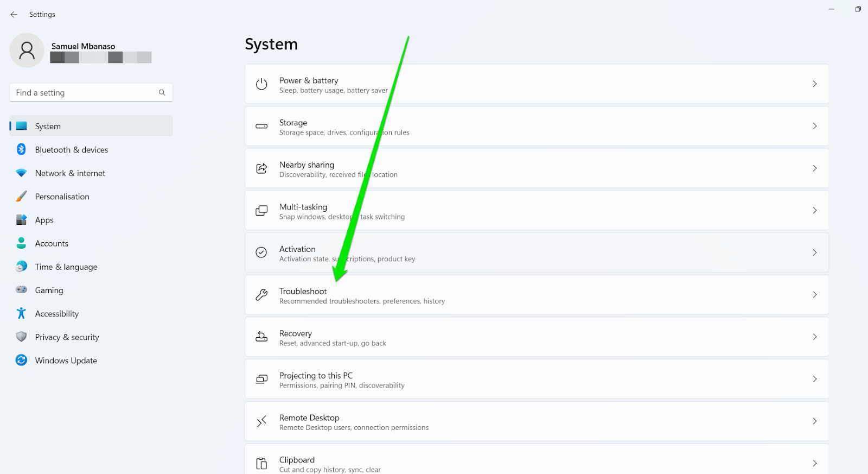Expand the Recovery chevron arrow
This screenshot has height=474, width=868.
pos(814,337)
